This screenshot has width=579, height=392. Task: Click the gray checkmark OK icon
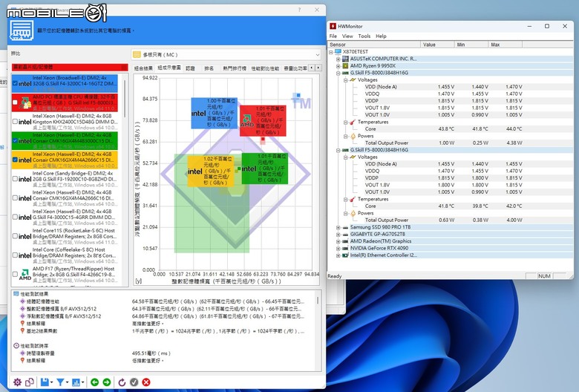pyautogui.click(x=134, y=382)
